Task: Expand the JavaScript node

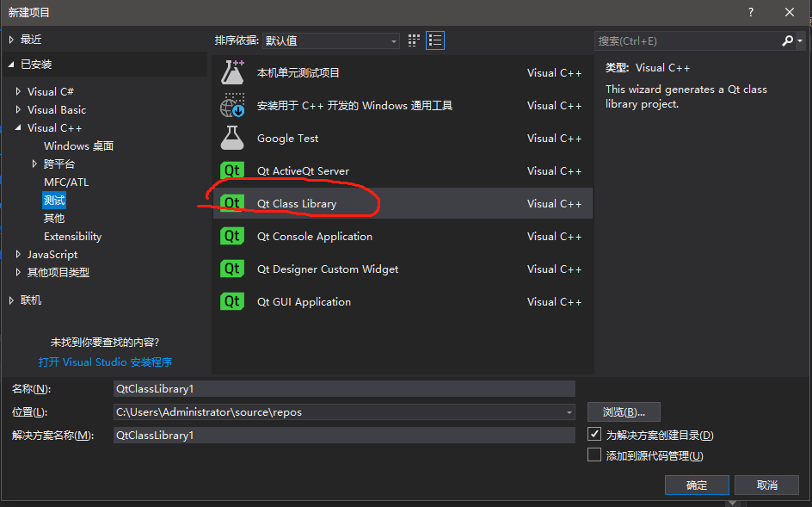Action: click(x=18, y=254)
